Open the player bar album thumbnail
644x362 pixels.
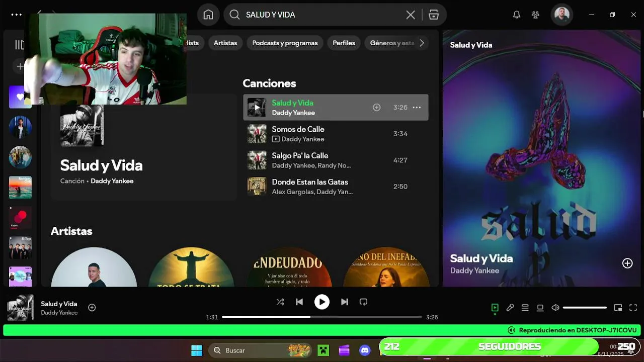(20, 307)
